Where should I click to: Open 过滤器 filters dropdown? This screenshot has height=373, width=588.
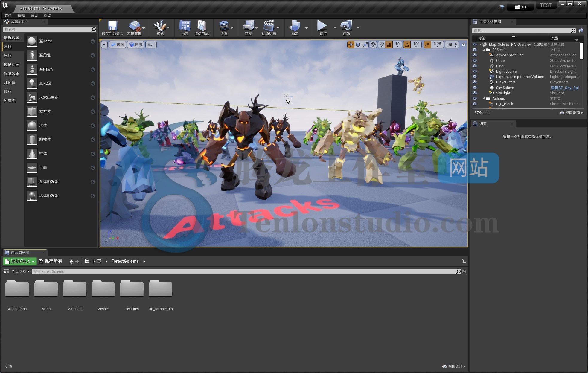tap(20, 271)
